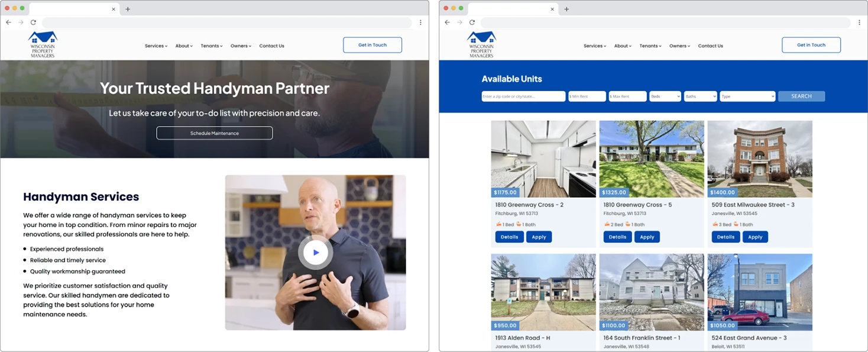Play the handyman video
Viewport: 868px width, 352px height.
pyautogui.click(x=316, y=253)
